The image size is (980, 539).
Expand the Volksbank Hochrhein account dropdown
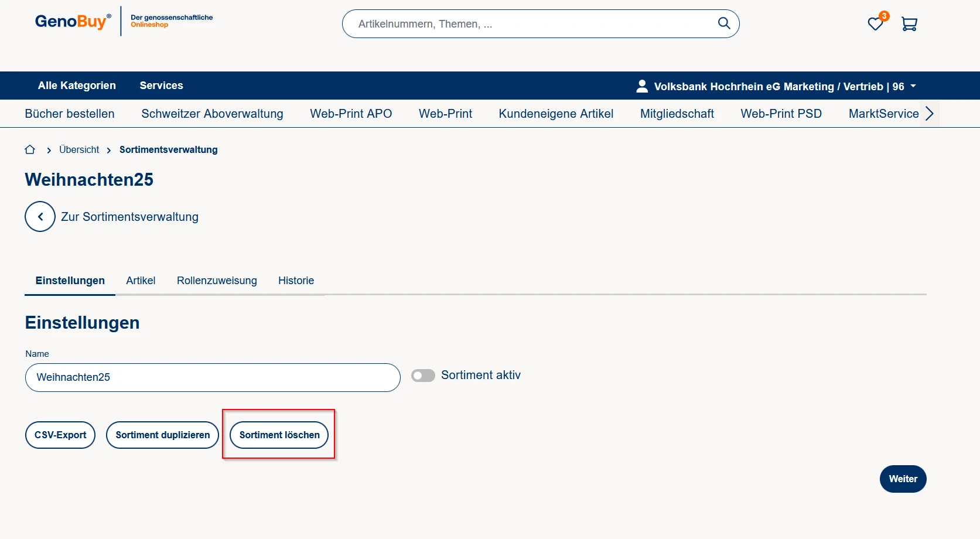click(x=913, y=86)
